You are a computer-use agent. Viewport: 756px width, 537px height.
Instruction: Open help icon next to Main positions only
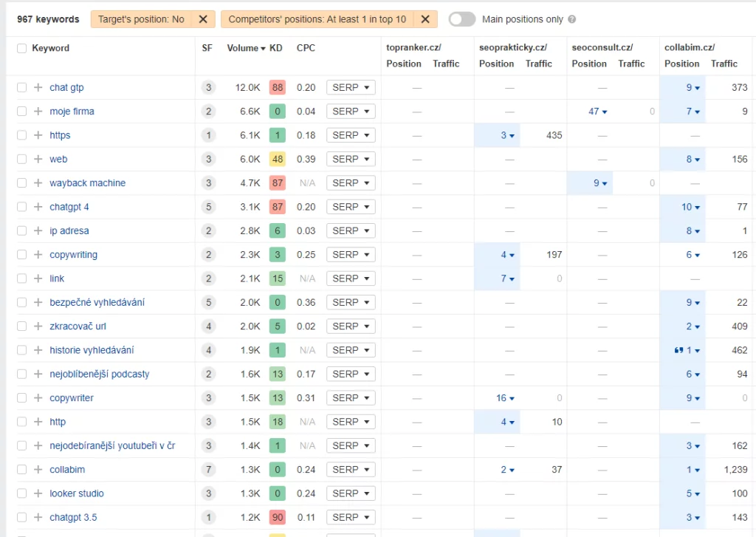[572, 19]
